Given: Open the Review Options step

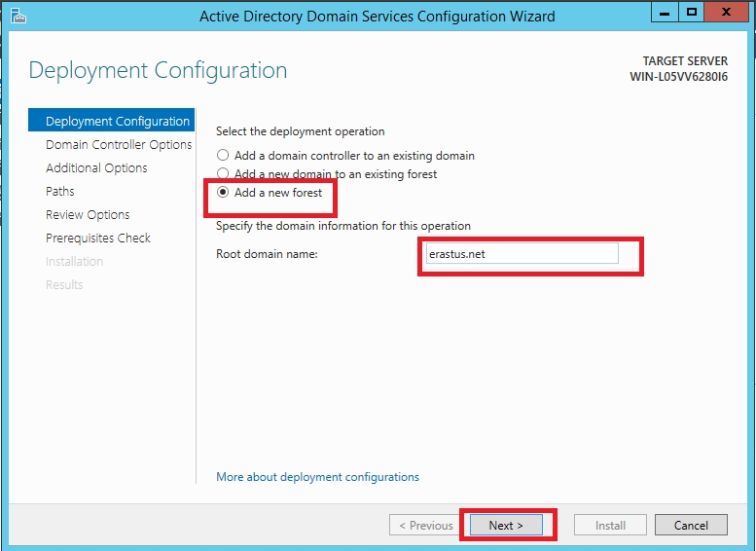Looking at the screenshot, I should (x=88, y=215).
